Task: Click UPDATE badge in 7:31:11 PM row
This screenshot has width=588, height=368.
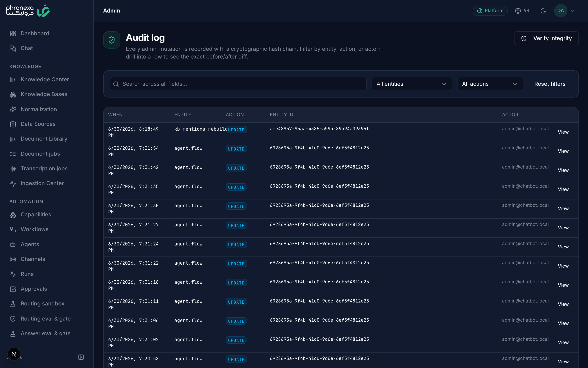Action: pos(236,302)
